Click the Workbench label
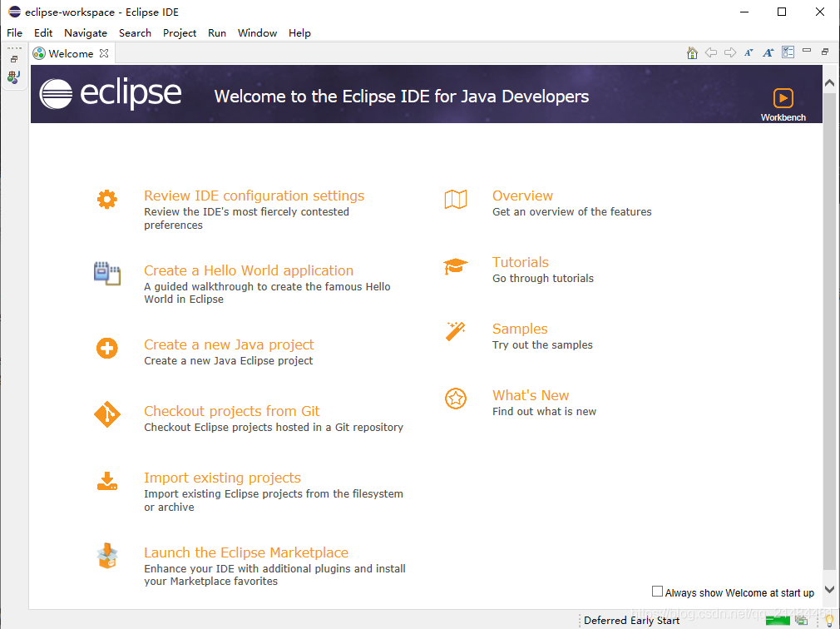Image resolution: width=840 pixels, height=629 pixels. (783, 117)
